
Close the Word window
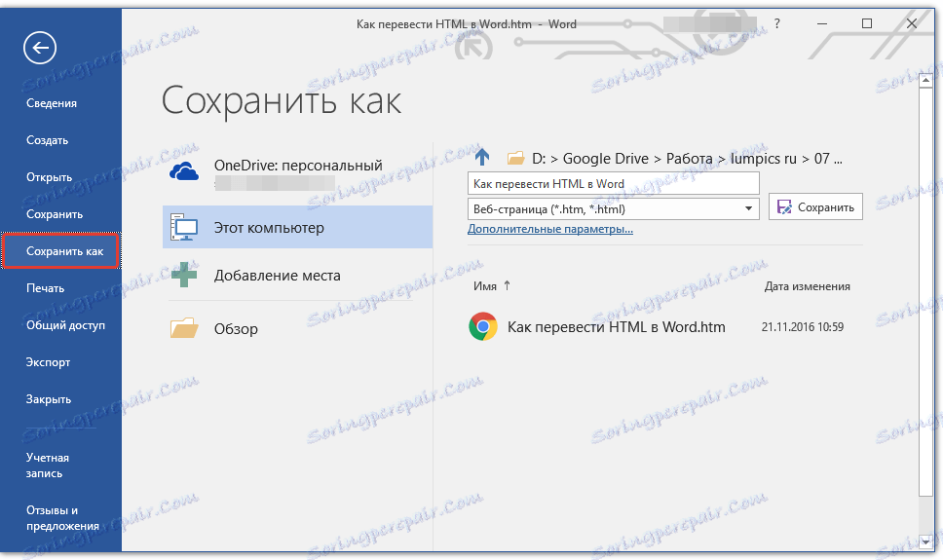pos(912,23)
